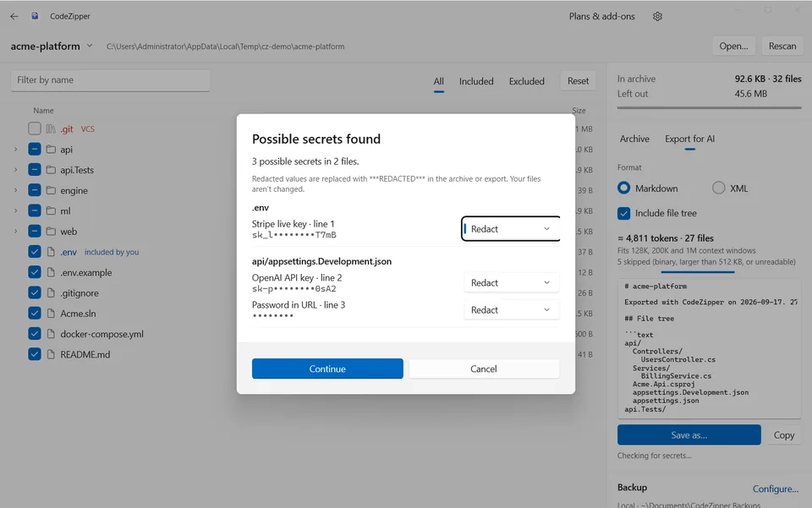Screen dimensions: 812x508
Task: Click the Acme.sln file icon
Action: click(x=51, y=314)
